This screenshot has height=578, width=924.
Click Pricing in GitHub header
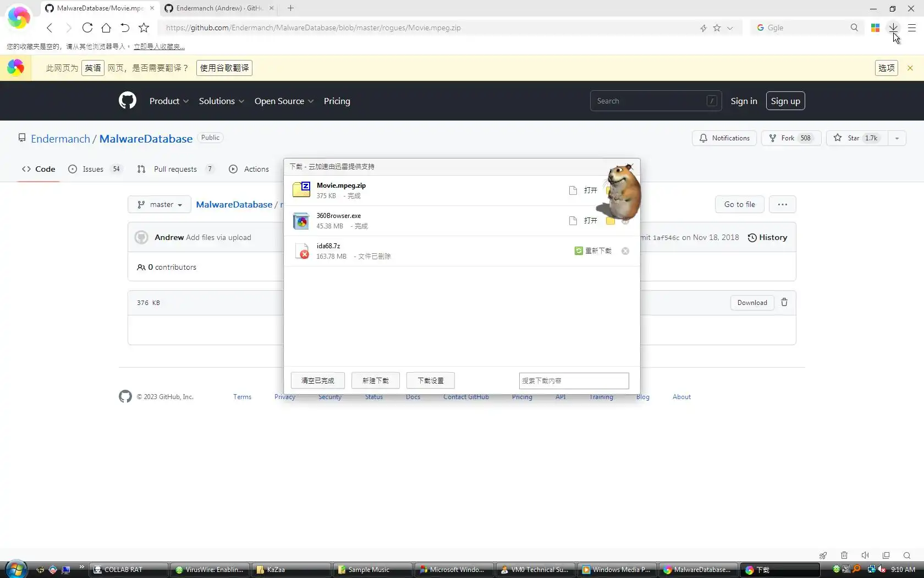click(x=337, y=101)
